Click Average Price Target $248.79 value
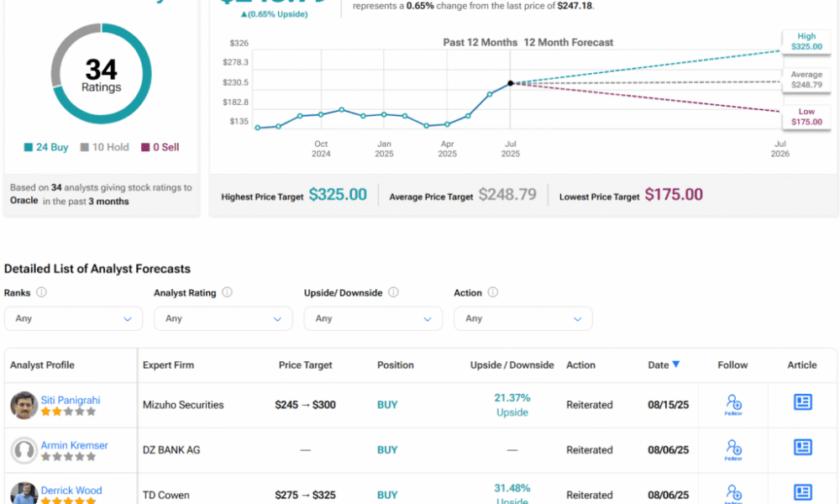840x504 pixels. 507,194
